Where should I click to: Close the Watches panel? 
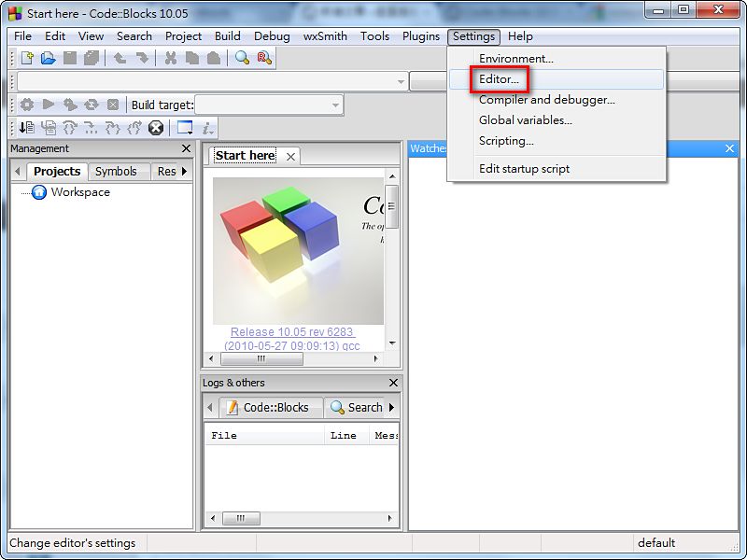coord(729,148)
